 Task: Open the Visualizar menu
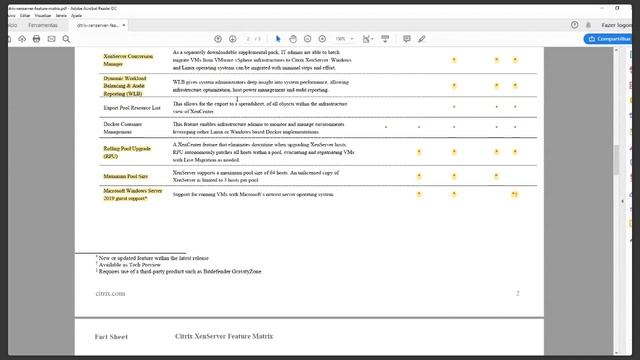point(43,16)
